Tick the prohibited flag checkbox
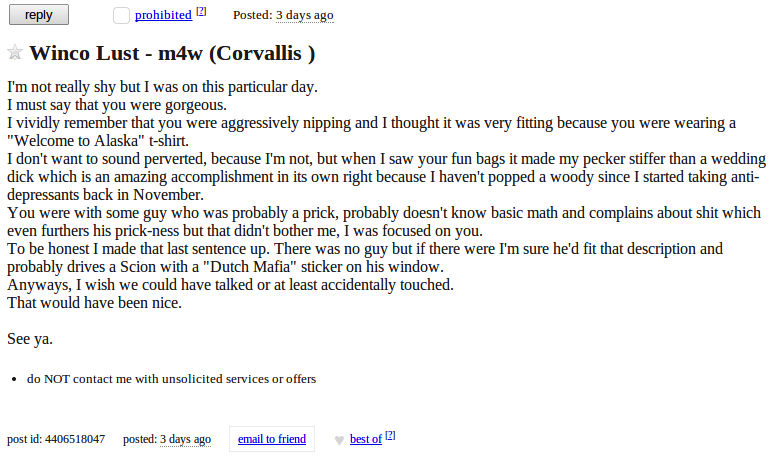This screenshot has width=771, height=459. (121, 15)
